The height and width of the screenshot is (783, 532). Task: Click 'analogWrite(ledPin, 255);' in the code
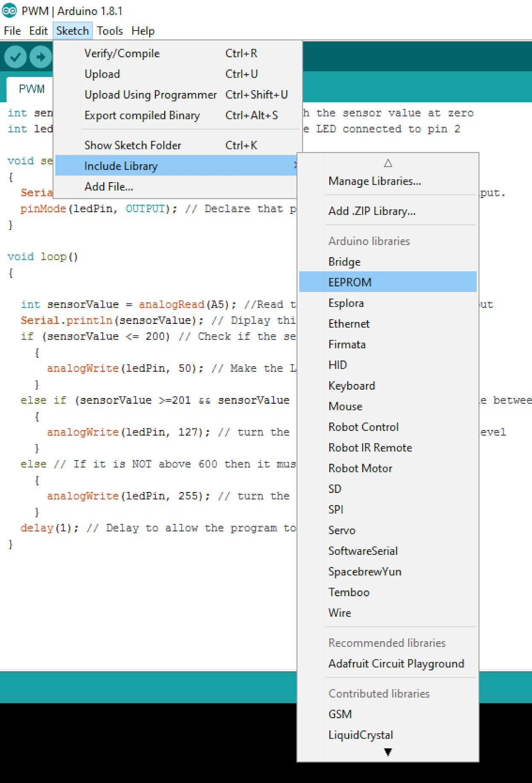129,496
